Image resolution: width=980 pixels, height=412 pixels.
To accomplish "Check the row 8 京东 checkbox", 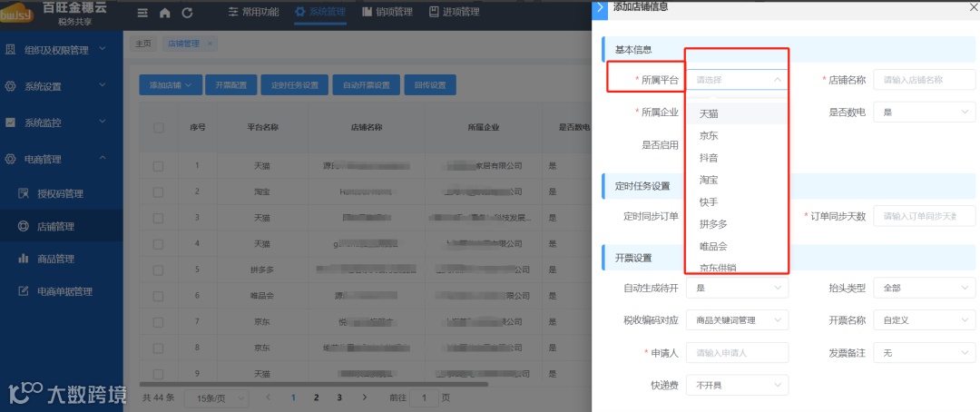I will tap(158, 348).
